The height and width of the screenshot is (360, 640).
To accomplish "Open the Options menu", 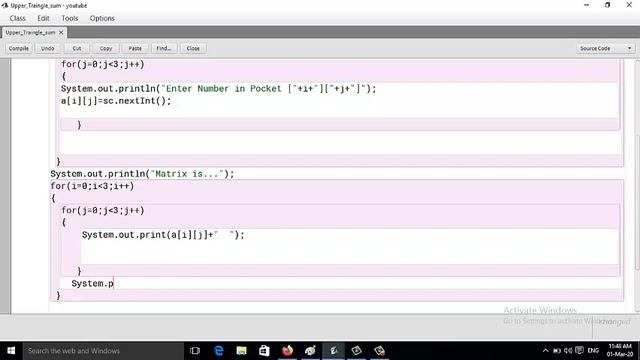I will 102,18.
